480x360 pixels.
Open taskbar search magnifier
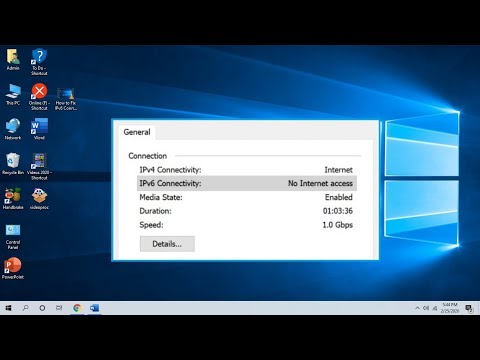click(25, 308)
